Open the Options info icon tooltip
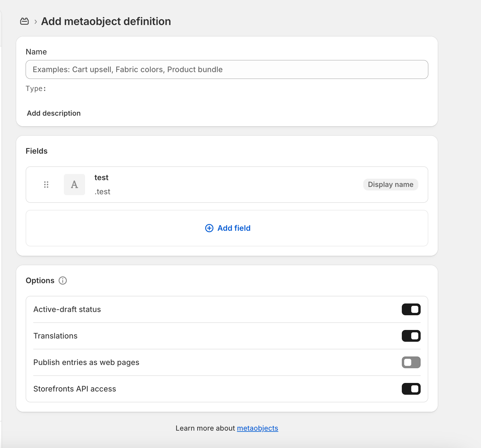This screenshot has width=481, height=448. (x=63, y=281)
